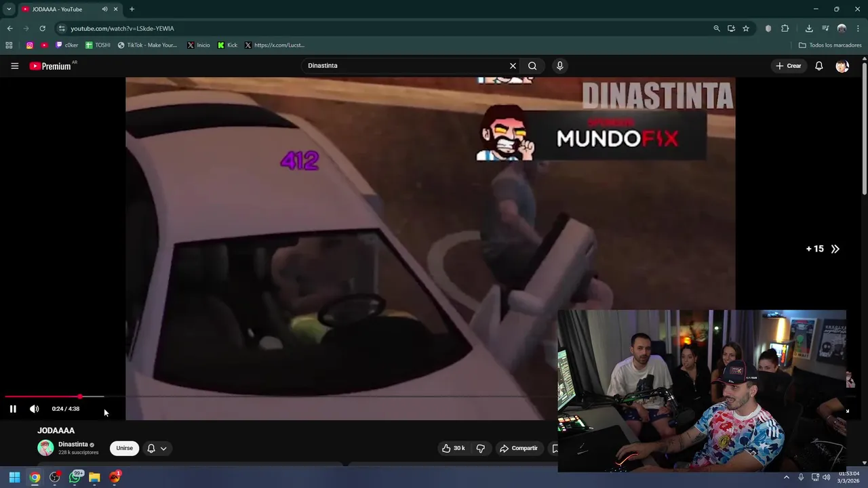Expand Todos los marcadores folder
The width and height of the screenshot is (868, 488).
pyautogui.click(x=830, y=45)
